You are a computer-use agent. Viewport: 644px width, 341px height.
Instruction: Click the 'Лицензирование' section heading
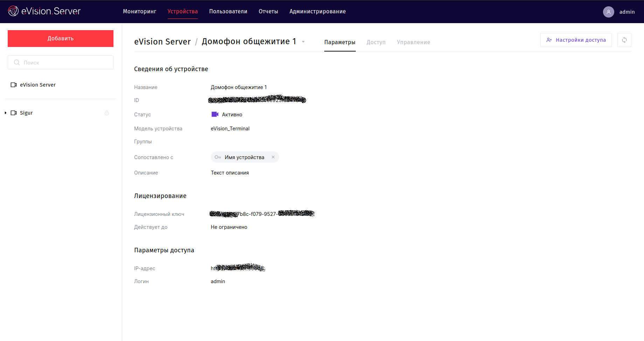160,196
